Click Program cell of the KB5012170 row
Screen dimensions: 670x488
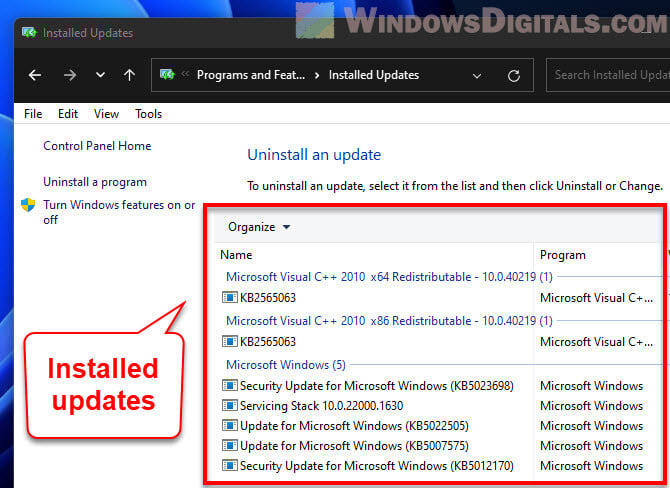pyautogui.click(x=591, y=466)
